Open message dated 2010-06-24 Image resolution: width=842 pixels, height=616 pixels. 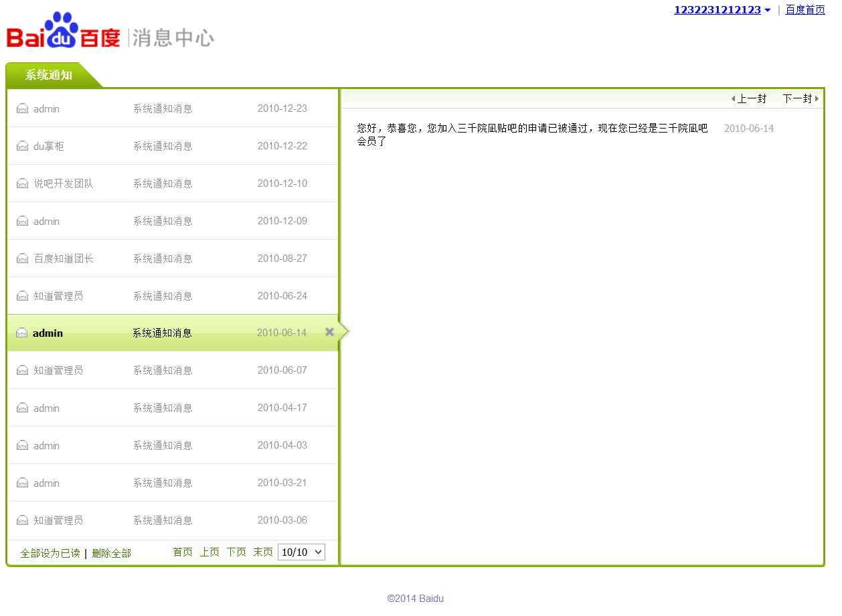[x=173, y=296]
